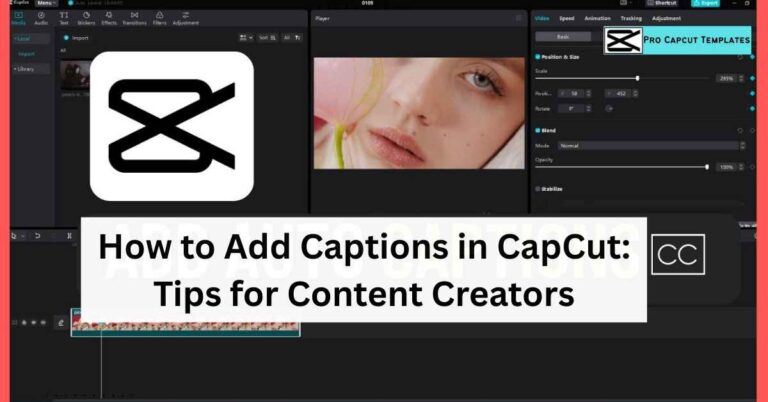Click the Export button
This screenshot has height=402, width=768.
[705, 3]
